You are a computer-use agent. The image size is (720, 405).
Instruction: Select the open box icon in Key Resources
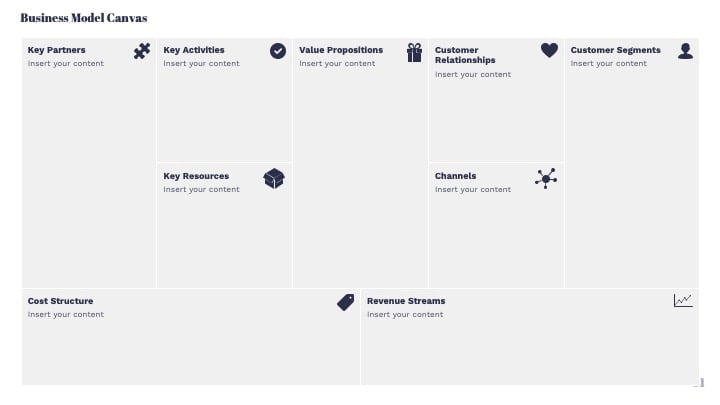(274, 179)
